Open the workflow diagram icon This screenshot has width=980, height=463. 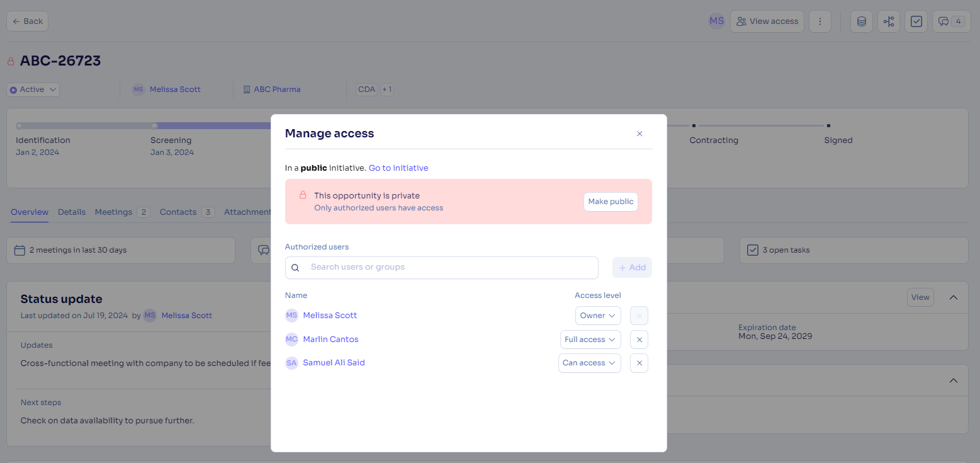click(x=889, y=21)
